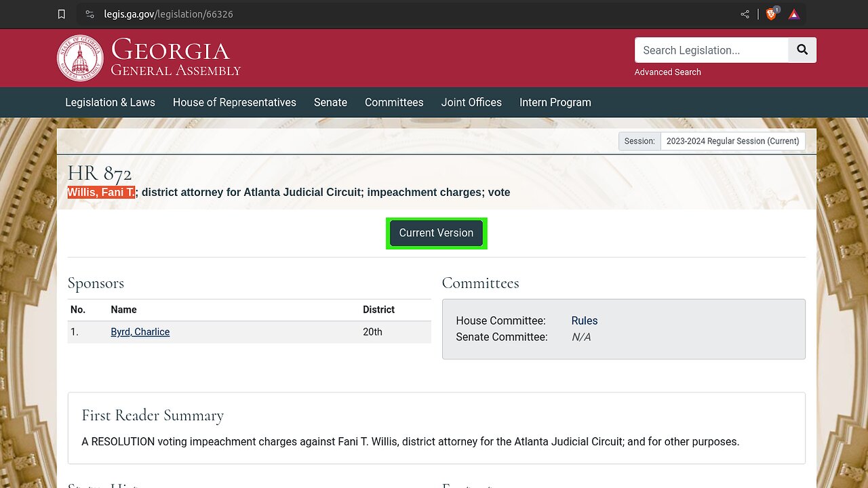Click the share icon in browser toolbar
Image resolution: width=868 pixels, height=488 pixels.
[745, 14]
